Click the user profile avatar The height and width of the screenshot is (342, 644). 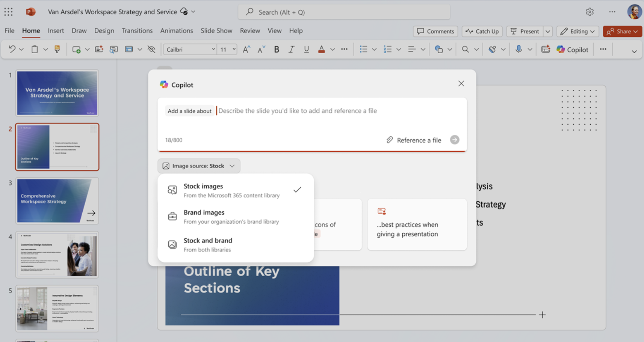tap(635, 12)
